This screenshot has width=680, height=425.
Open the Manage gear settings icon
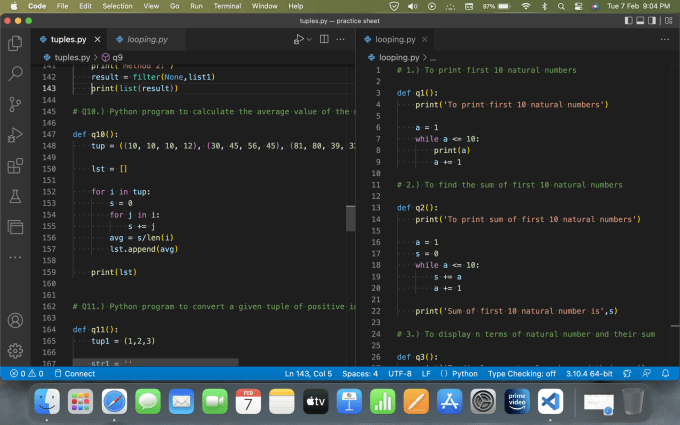15,351
